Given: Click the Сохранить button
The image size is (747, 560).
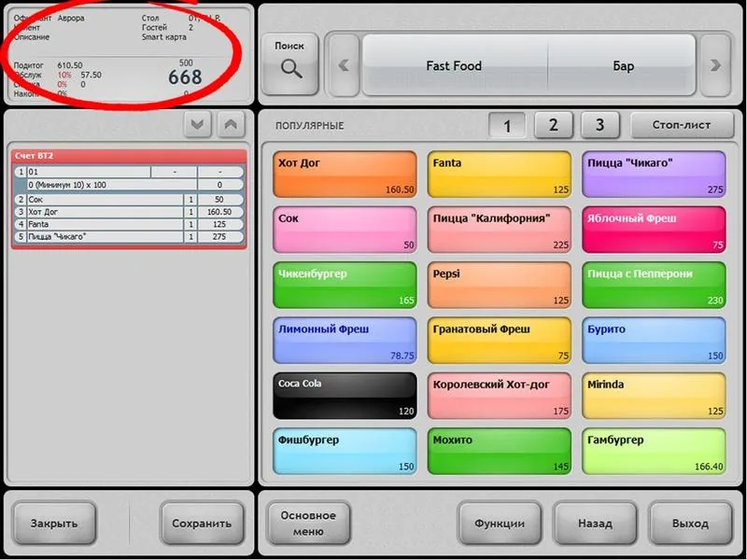Looking at the screenshot, I should (202, 523).
